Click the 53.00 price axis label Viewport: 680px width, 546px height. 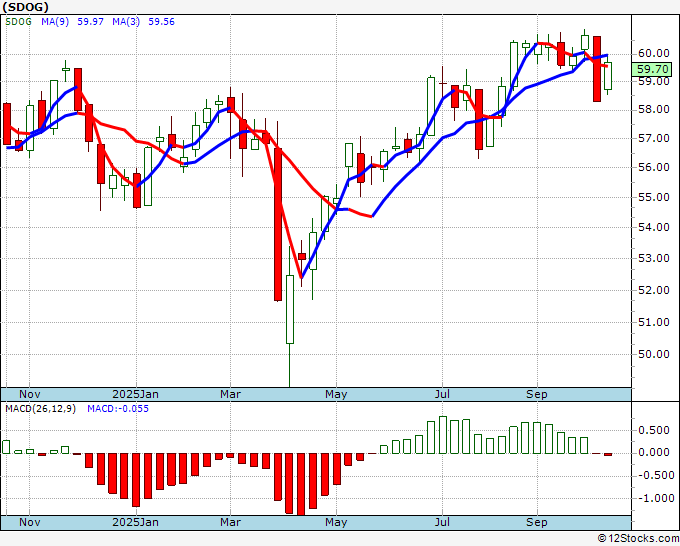(654, 258)
